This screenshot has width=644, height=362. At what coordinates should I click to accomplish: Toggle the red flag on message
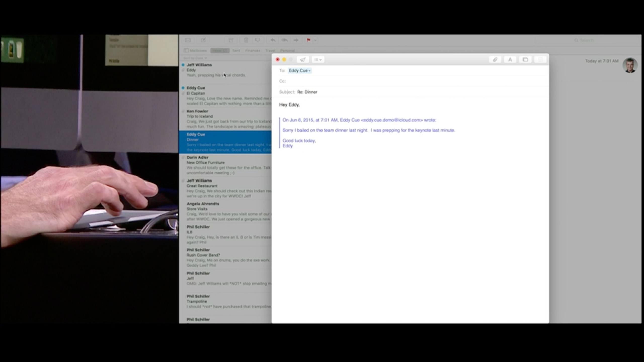point(308,40)
